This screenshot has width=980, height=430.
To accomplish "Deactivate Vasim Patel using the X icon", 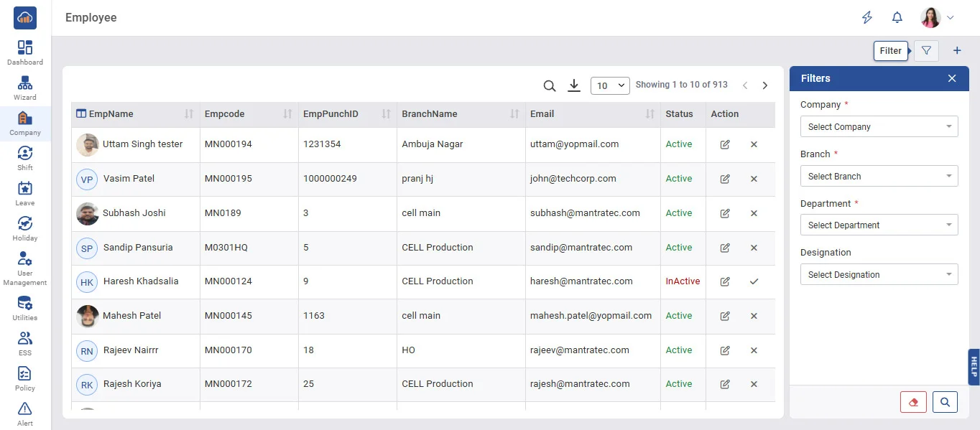I will 754,179.
